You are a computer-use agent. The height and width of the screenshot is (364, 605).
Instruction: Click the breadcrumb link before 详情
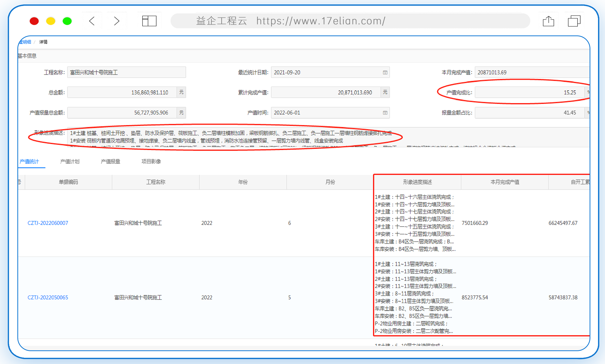click(x=25, y=42)
